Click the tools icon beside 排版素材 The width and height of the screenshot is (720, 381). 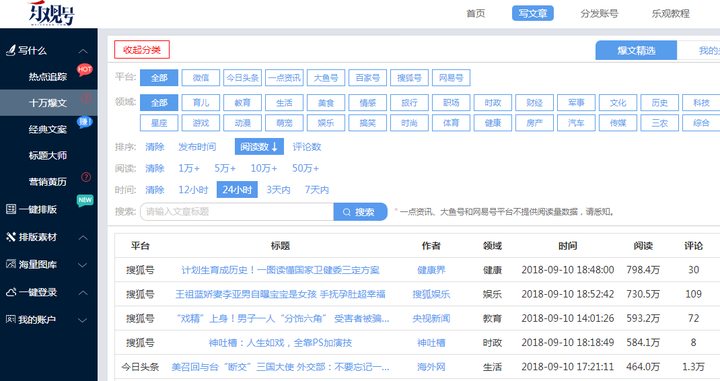point(11,237)
